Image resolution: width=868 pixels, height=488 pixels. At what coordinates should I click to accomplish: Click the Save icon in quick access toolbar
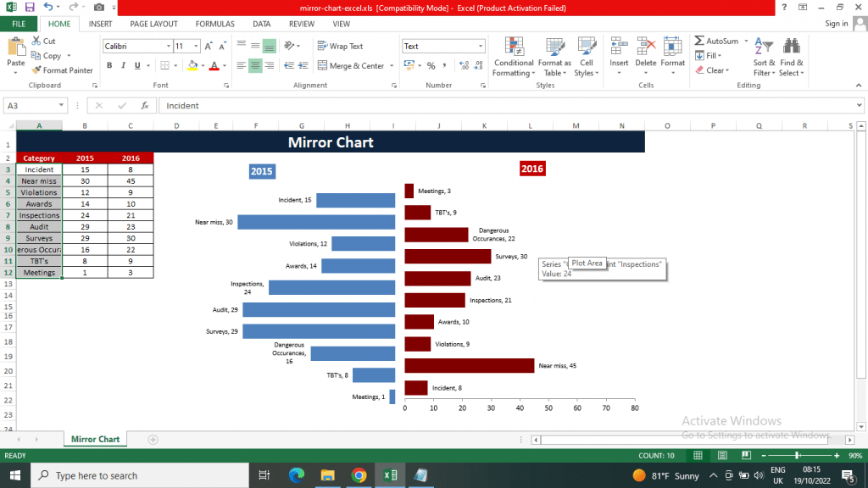(x=30, y=7)
